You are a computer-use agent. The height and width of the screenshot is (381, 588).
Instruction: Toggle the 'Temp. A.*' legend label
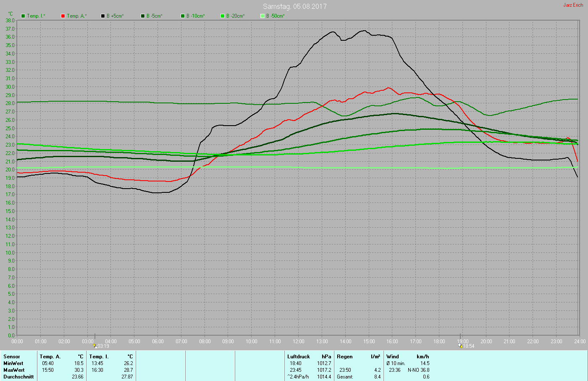coord(77,16)
